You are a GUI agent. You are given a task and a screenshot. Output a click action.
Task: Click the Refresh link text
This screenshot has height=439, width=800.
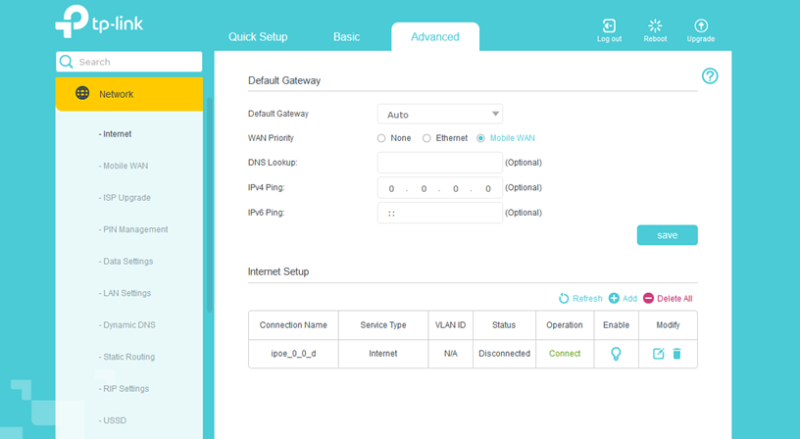point(587,299)
